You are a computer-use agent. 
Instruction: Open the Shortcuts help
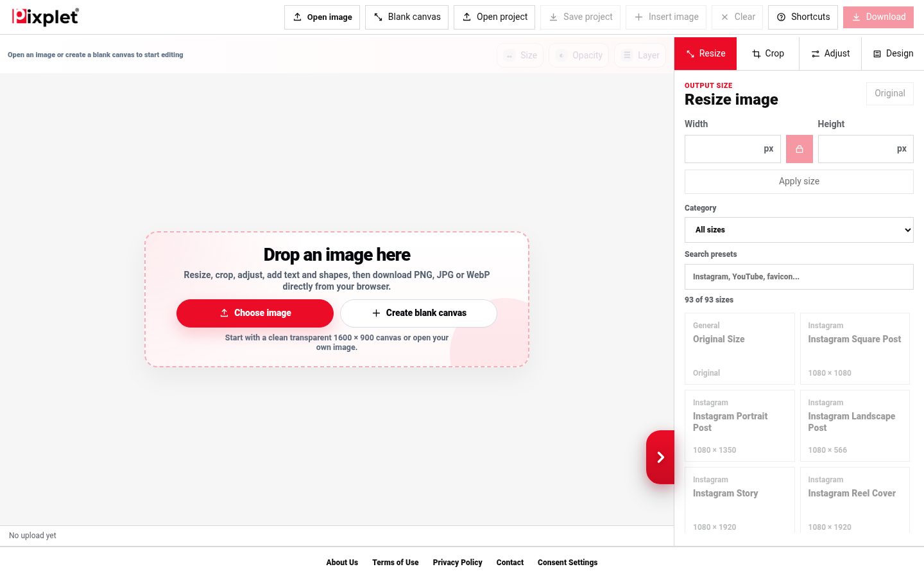pos(803,17)
